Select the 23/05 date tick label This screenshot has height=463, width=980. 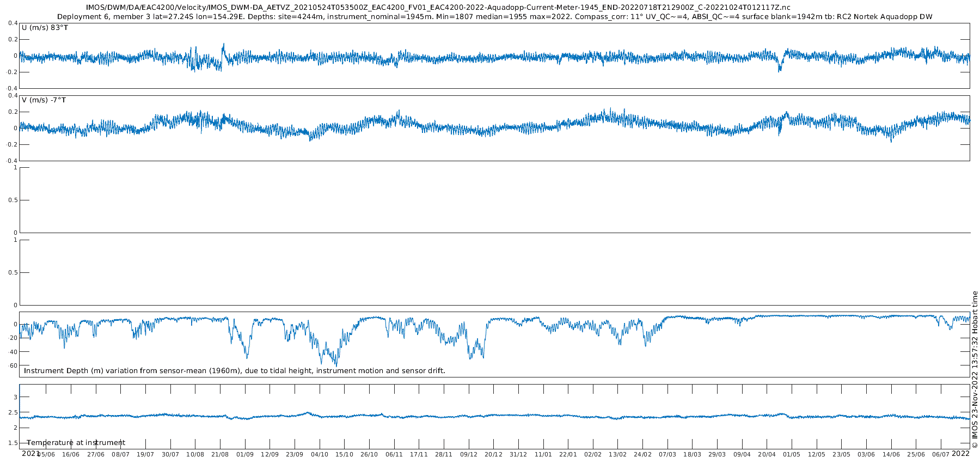click(842, 454)
